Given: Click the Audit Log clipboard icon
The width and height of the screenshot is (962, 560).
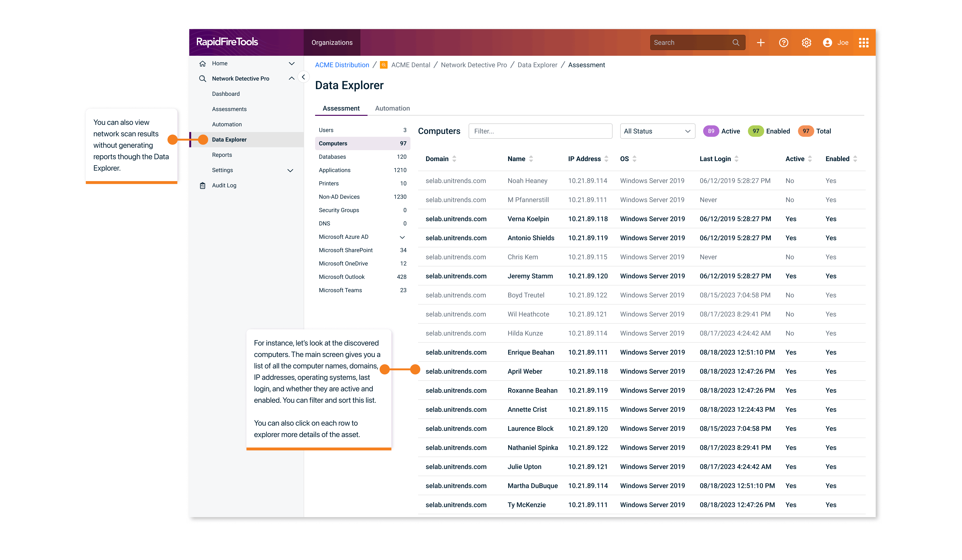Looking at the screenshot, I should [x=203, y=186].
